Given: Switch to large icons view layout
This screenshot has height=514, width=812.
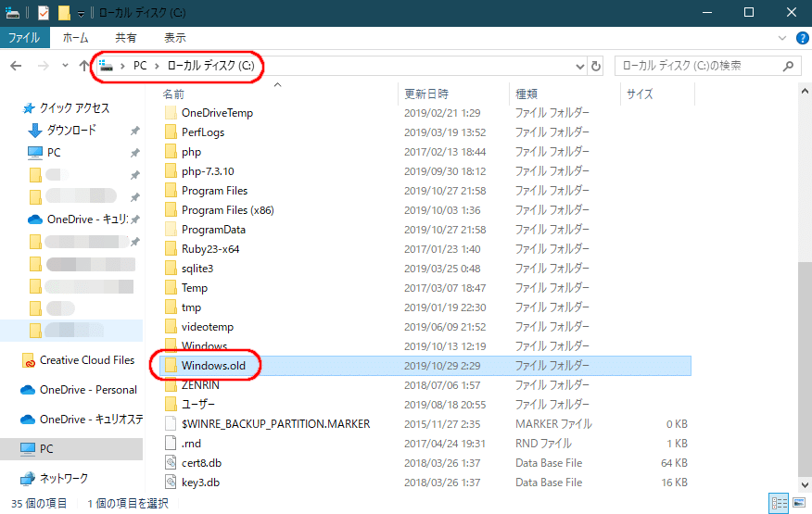Looking at the screenshot, I should pyautogui.click(x=799, y=503).
